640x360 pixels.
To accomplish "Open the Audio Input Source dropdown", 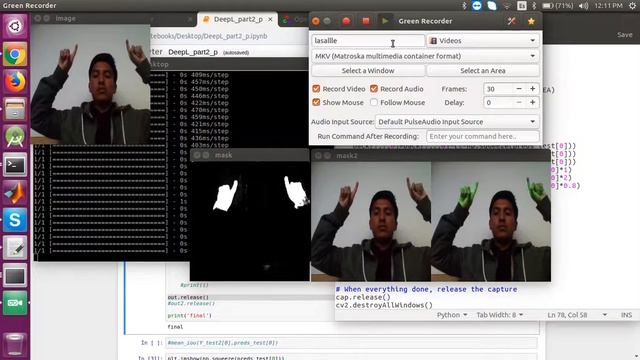I will pyautogui.click(x=457, y=122).
